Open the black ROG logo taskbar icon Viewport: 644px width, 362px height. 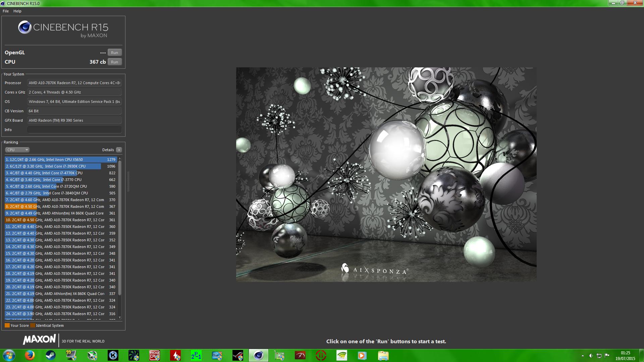coord(238,356)
